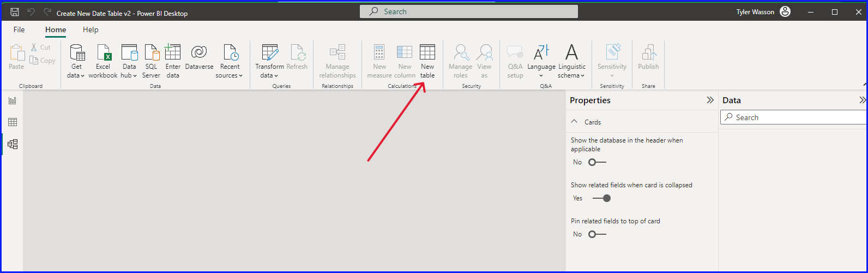868x273 pixels.
Task: Switch to Table data view
Action: click(12, 122)
